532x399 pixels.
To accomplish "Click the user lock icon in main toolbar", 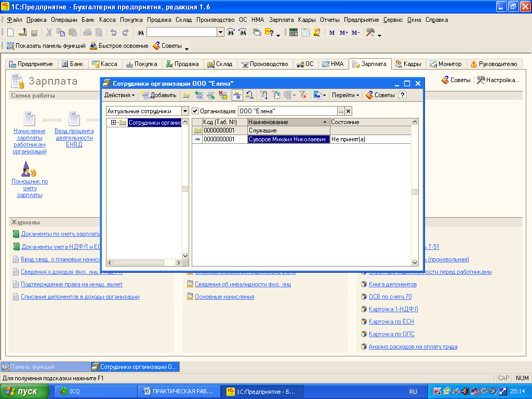I will coord(317,33).
